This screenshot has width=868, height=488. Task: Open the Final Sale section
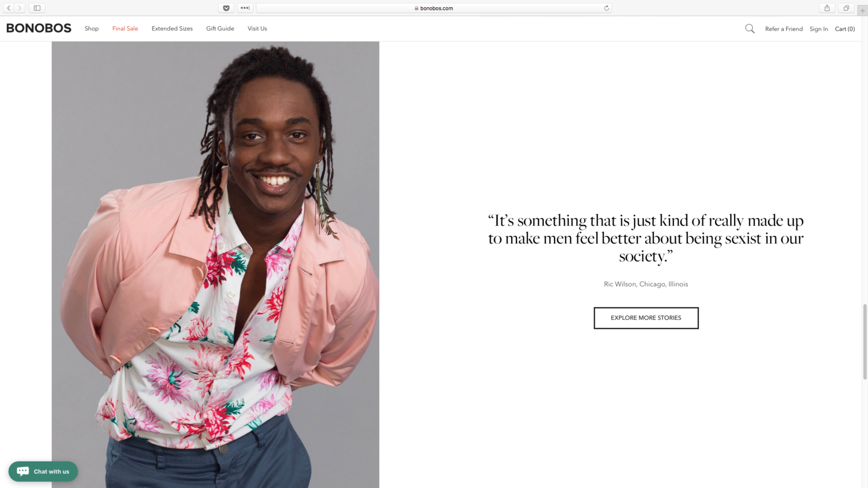click(125, 28)
